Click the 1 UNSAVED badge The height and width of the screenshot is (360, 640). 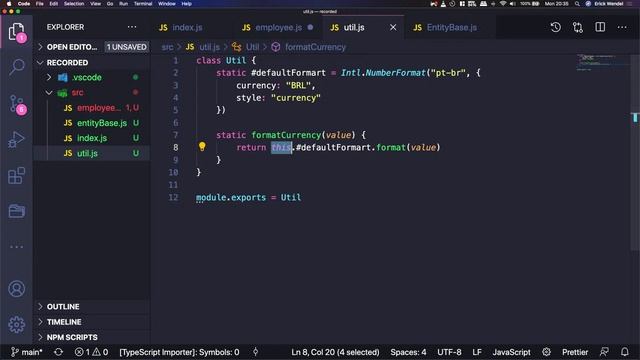[x=127, y=47]
